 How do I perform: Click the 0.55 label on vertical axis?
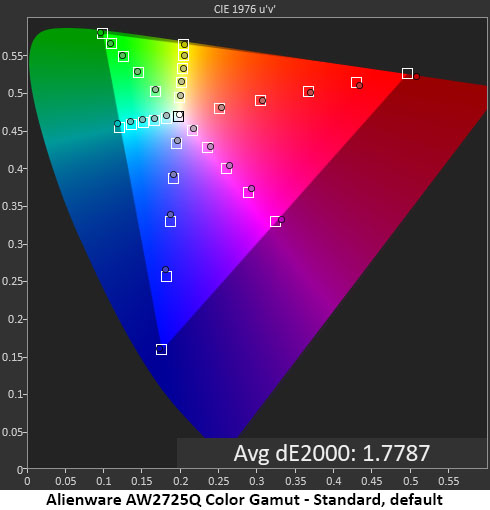[x=12, y=56]
